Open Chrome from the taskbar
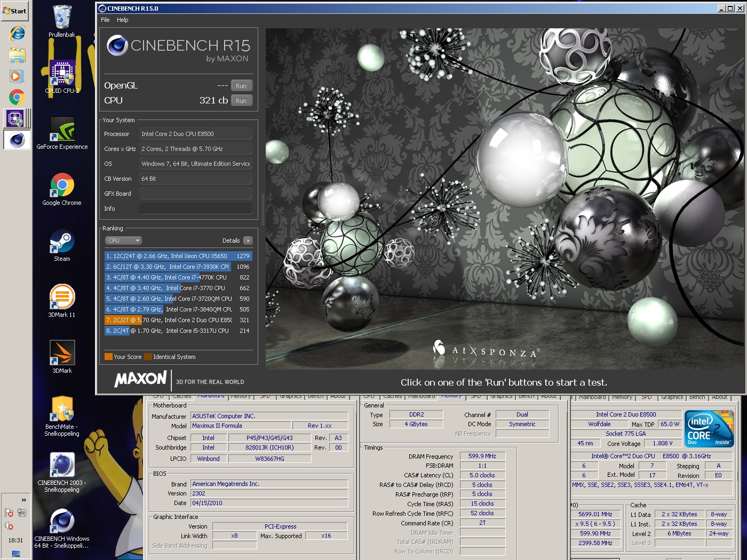The image size is (747, 560). tap(17, 97)
